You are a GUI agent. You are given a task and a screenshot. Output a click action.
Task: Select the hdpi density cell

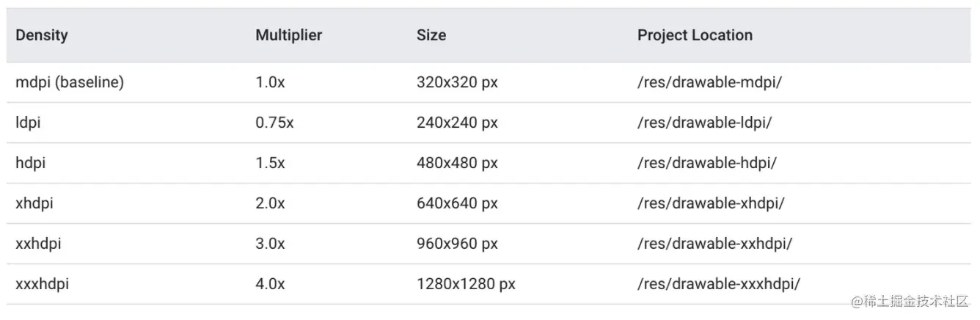coord(30,164)
